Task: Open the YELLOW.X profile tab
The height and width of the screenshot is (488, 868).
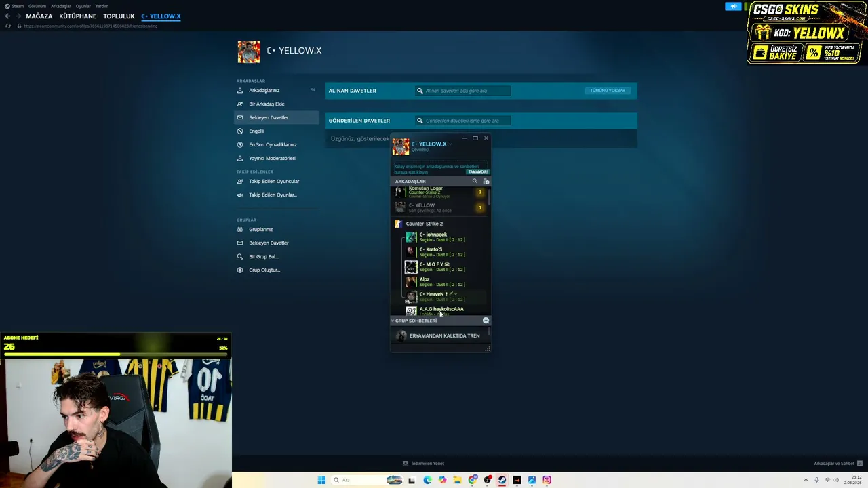Action: pos(161,16)
